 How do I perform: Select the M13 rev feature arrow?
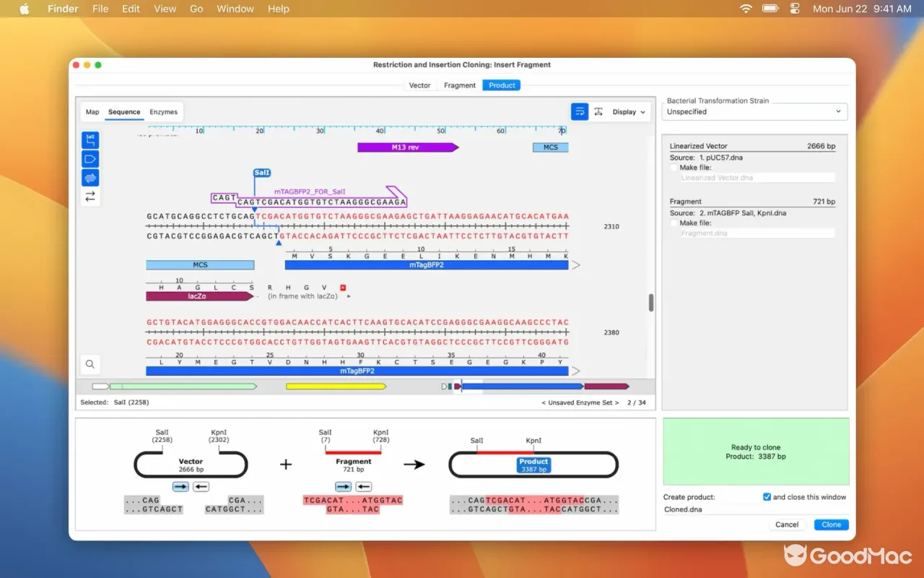408,147
